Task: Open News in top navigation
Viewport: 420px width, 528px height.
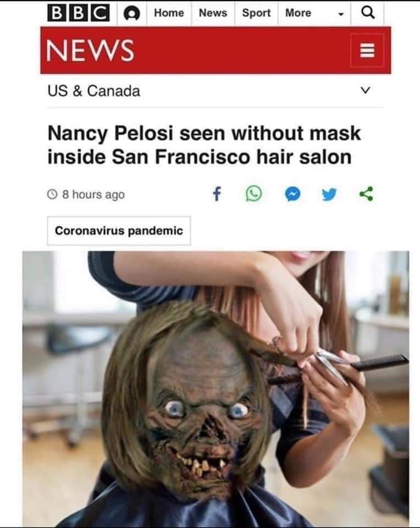Action: 213,13
